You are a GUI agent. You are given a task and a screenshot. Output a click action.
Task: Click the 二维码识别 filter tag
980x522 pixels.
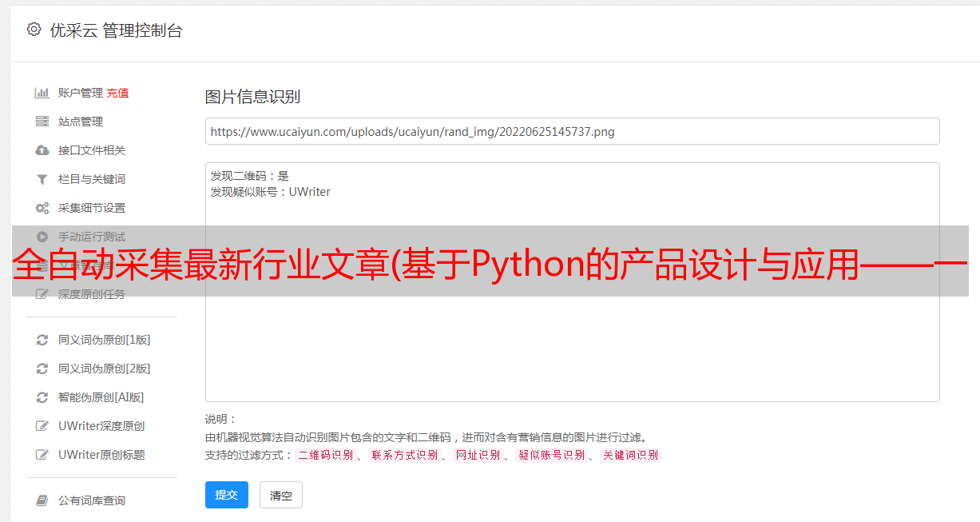click(x=325, y=455)
